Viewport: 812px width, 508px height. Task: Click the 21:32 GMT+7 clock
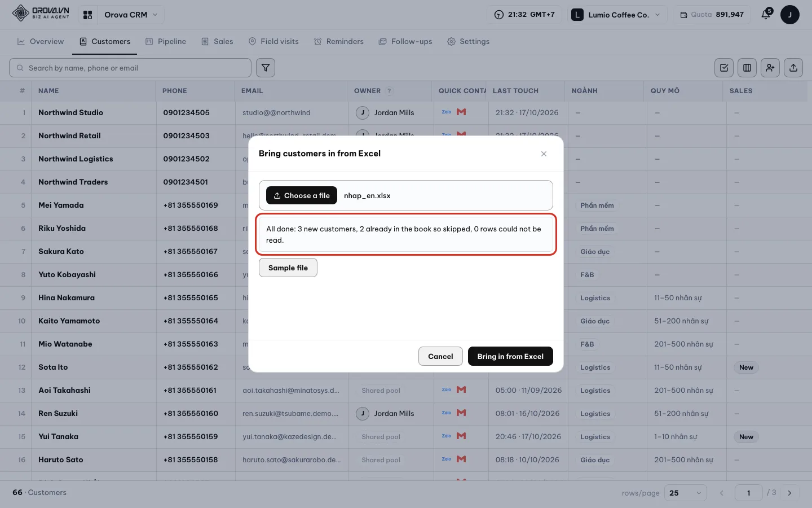pos(524,15)
